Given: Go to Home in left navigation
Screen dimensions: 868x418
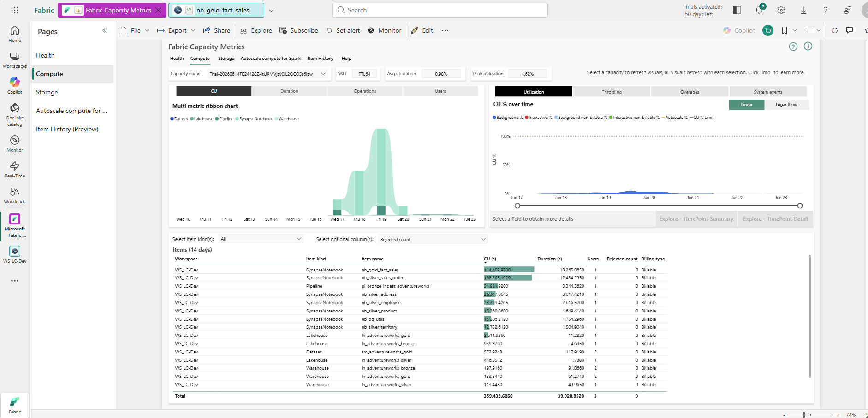Looking at the screenshot, I should tap(15, 34).
